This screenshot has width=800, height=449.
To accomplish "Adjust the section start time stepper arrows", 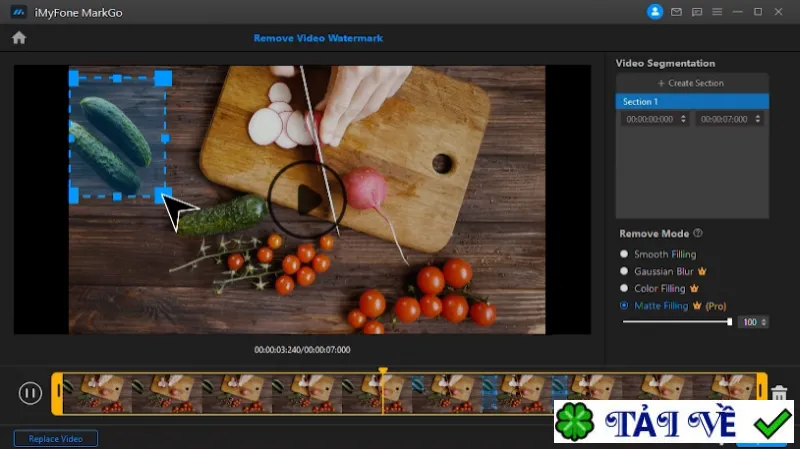I will tap(683, 119).
